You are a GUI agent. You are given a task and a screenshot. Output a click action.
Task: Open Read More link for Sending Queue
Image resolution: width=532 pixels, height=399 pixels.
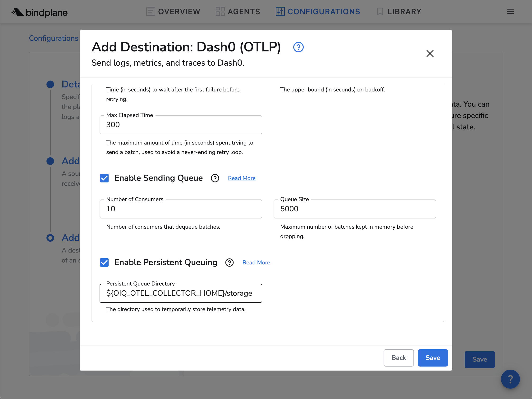pyautogui.click(x=242, y=178)
